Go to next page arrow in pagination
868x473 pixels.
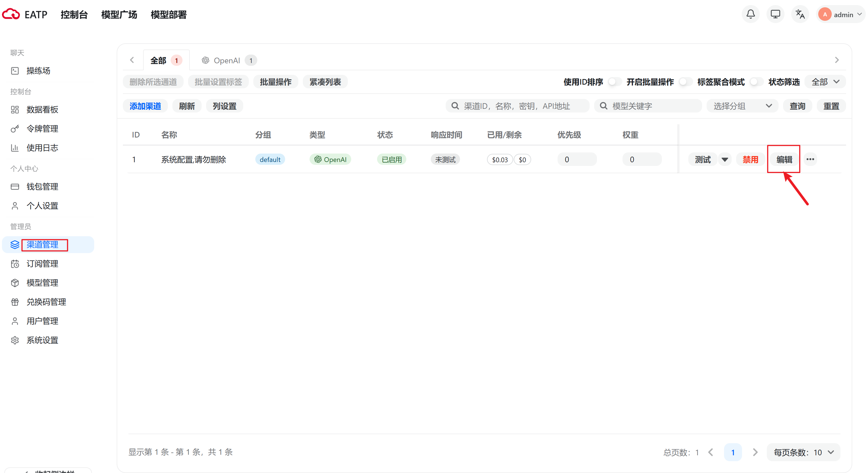click(755, 452)
